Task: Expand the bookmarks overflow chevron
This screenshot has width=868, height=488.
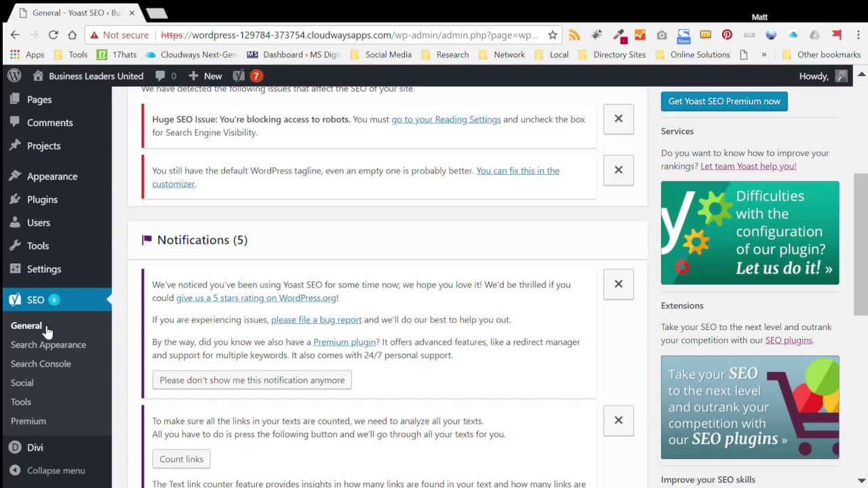Action: [764, 55]
